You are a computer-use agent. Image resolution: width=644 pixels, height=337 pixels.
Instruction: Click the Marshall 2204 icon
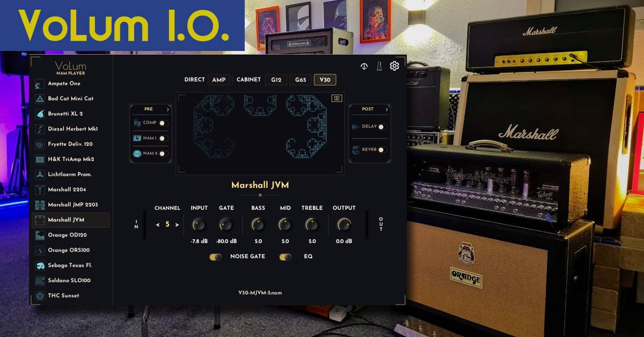pyautogui.click(x=40, y=189)
